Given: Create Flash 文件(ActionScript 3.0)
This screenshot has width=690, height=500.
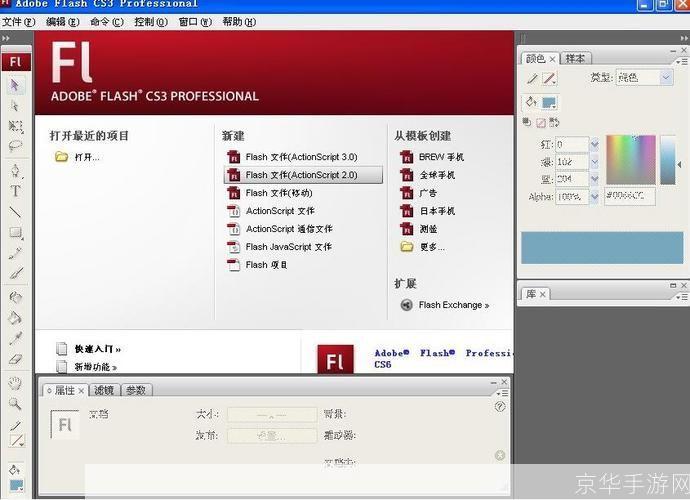Looking at the screenshot, I should 292,157.
